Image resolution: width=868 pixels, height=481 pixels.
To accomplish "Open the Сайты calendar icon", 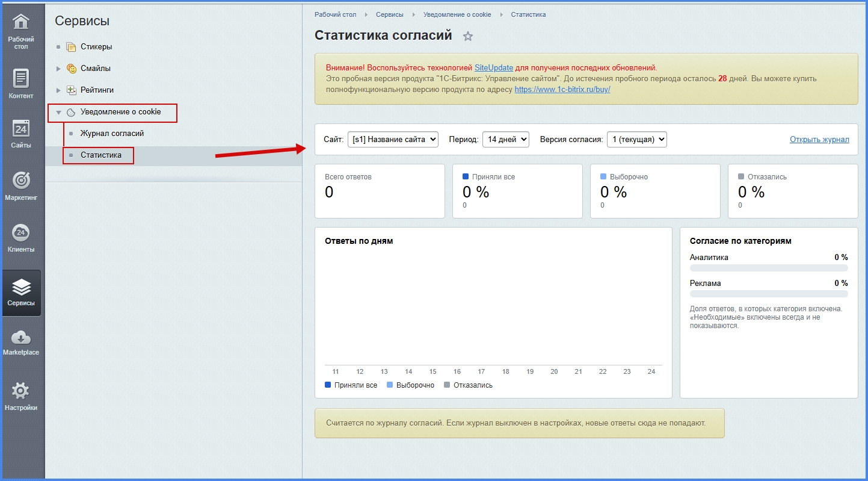I will (x=21, y=128).
